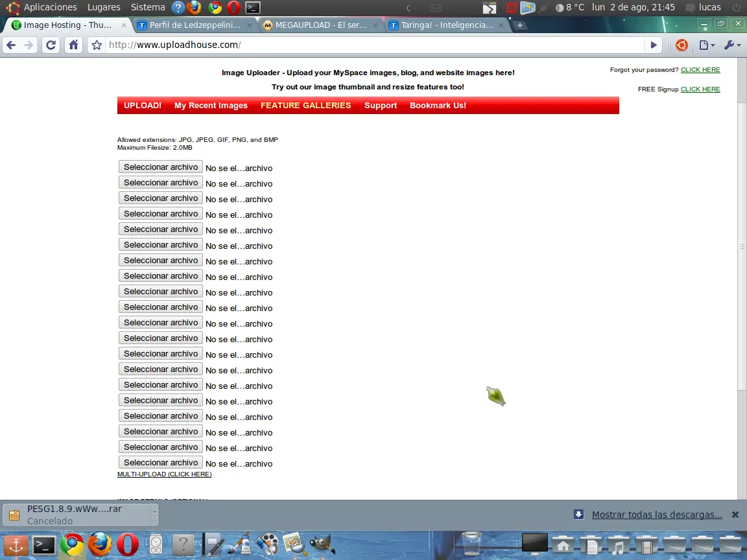Click the question mark dock icon
Viewport: 747px width, 560px height.
point(183,544)
